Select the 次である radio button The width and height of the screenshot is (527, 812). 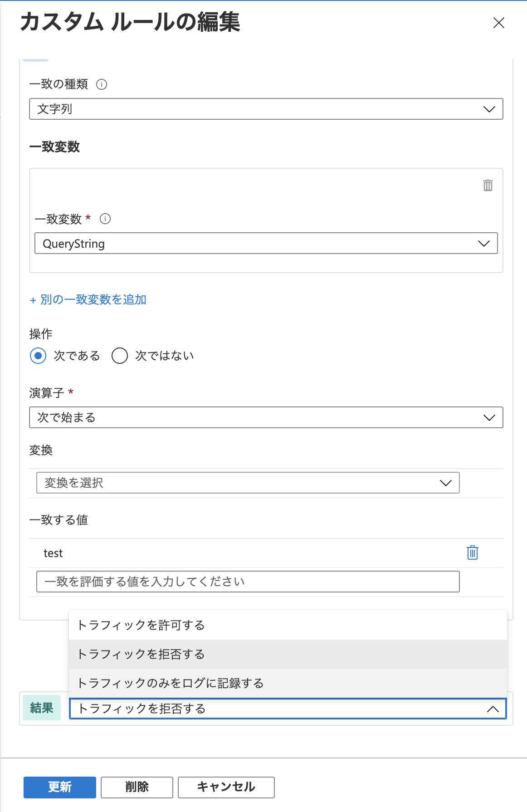click(x=38, y=356)
